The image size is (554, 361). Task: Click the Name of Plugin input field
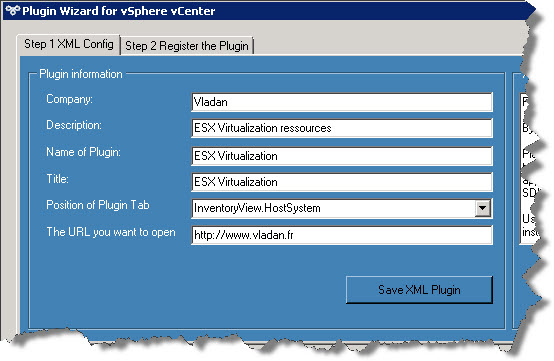pyautogui.click(x=342, y=156)
